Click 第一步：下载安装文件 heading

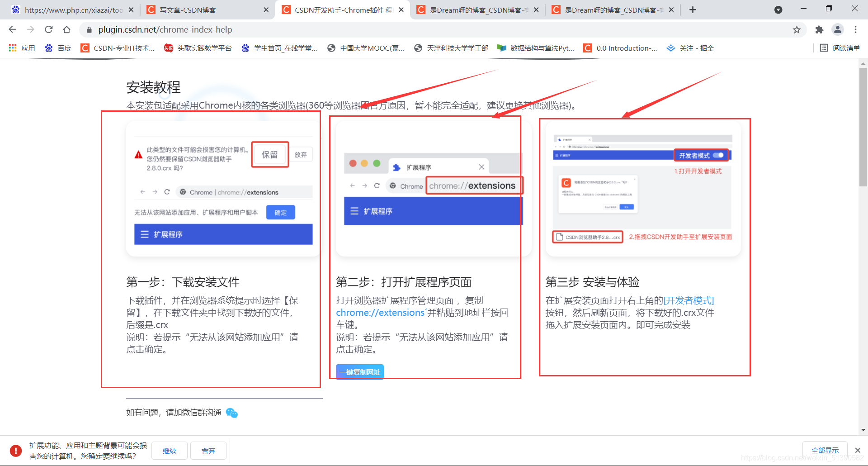pos(183,282)
